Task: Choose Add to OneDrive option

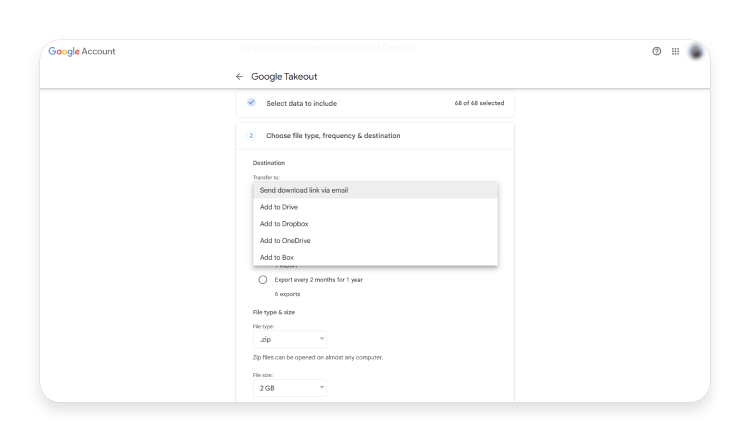Action: [x=376, y=240]
